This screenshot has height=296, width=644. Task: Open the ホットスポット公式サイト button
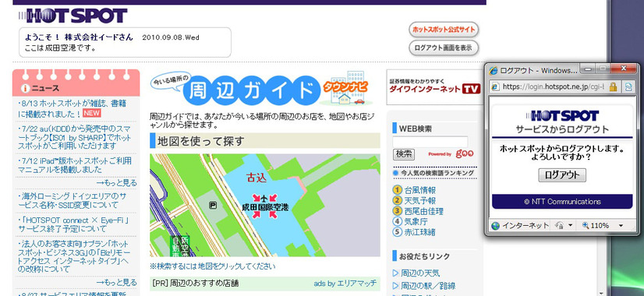pos(444,30)
